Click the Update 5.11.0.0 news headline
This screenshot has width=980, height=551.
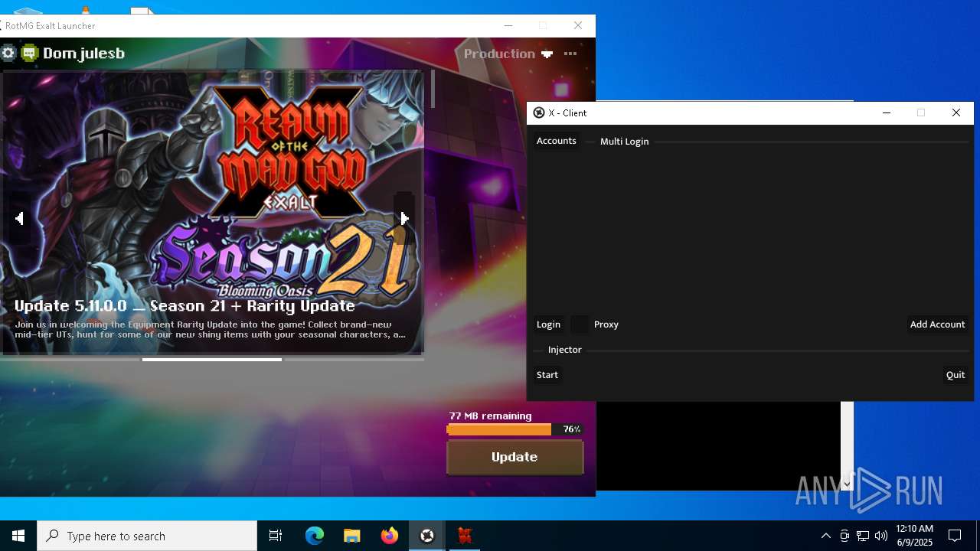185,305
